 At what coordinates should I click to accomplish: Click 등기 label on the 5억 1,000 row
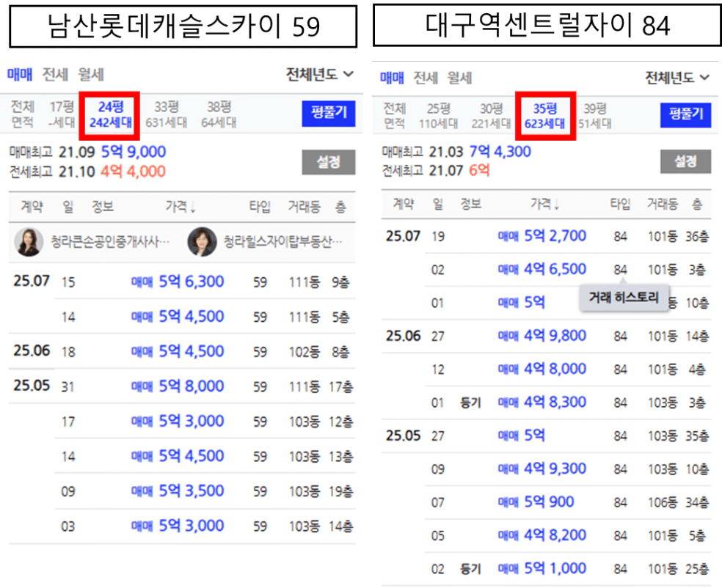coord(470,569)
